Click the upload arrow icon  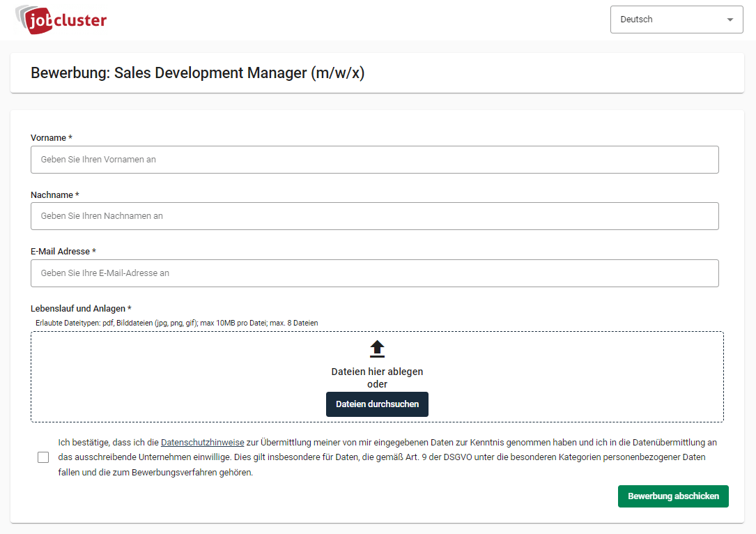click(377, 349)
